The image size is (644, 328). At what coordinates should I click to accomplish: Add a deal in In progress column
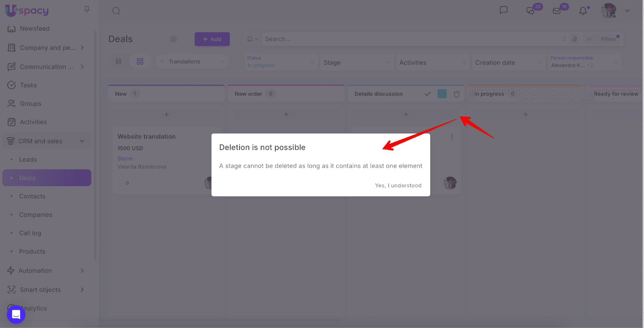tap(526, 115)
